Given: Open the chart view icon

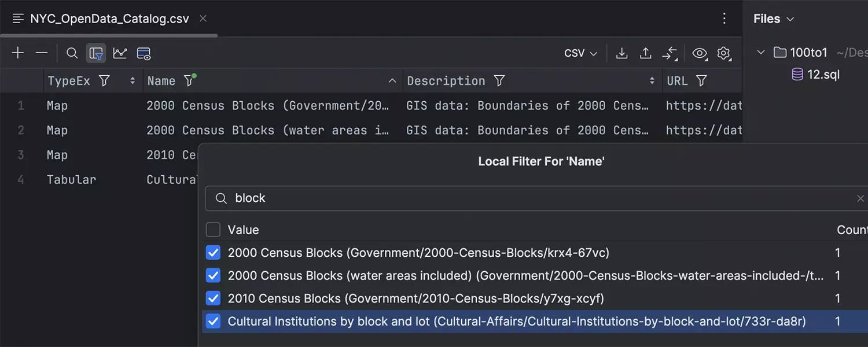Looking at the screenshot, I should tap(120, 53).
